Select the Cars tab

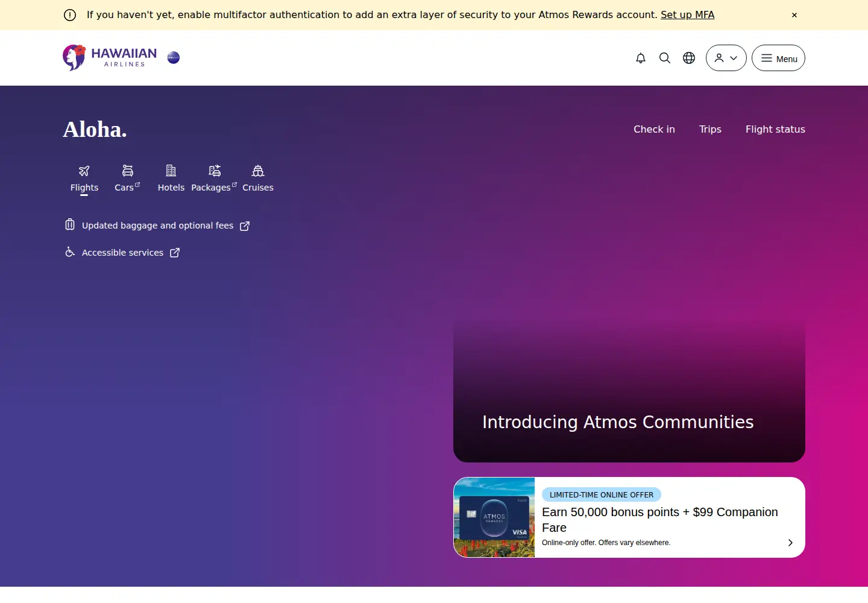127,179
